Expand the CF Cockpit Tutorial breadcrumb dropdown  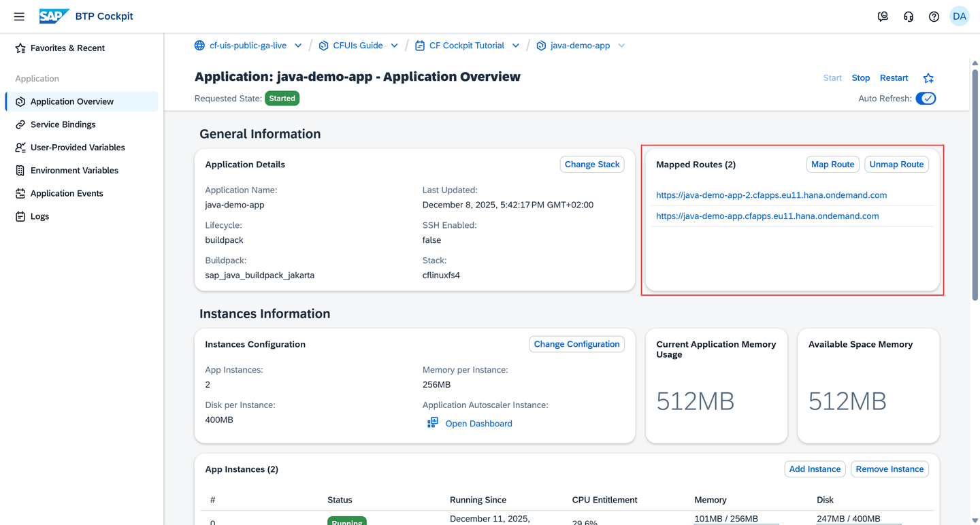click(x=516, y=46)
